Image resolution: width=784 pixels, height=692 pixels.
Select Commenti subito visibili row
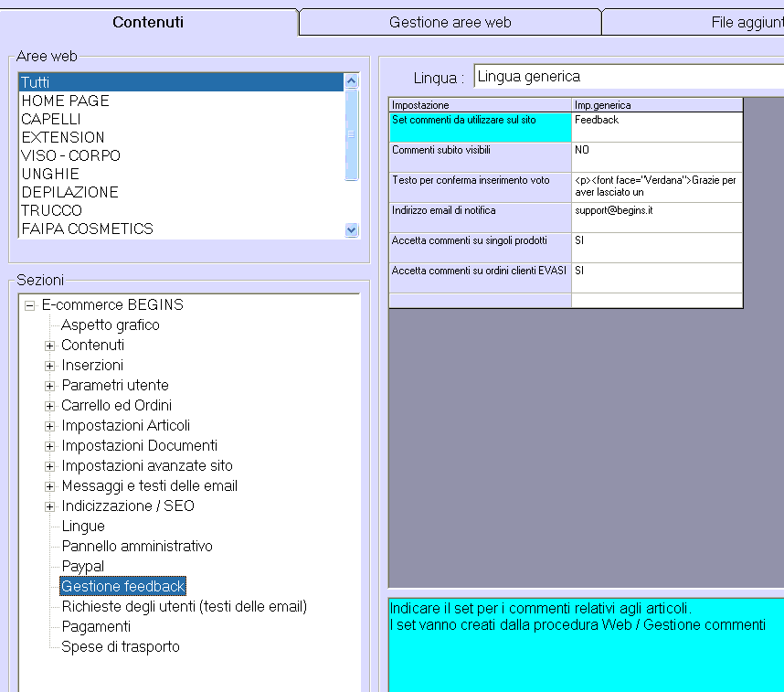pos(480,157)
